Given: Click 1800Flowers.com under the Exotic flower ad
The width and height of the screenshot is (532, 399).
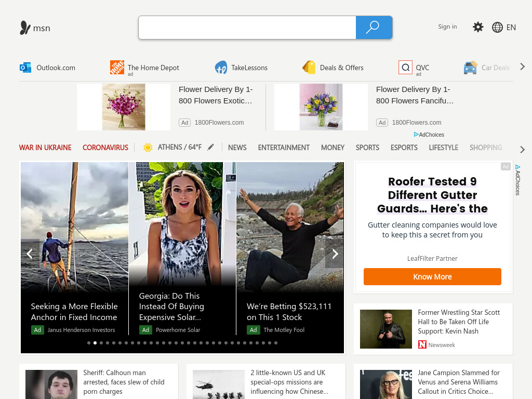Looking at the screenshot, I should [x=219, y=123].
